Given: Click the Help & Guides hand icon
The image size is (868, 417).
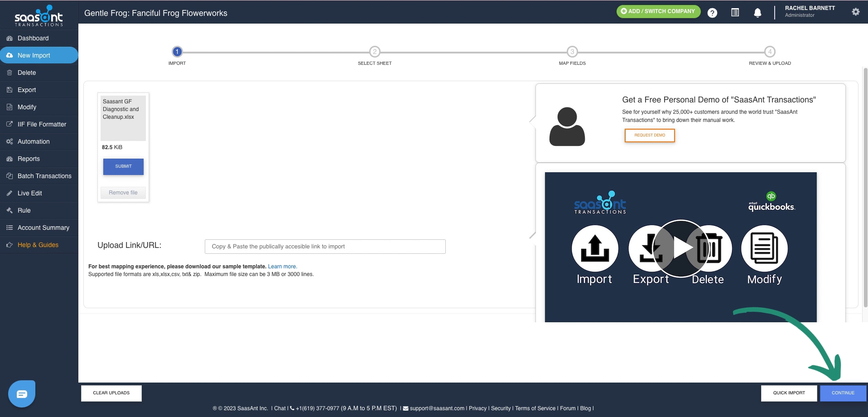Looking at the screenshot, I should pyautogui.click(x=10, y=245).
